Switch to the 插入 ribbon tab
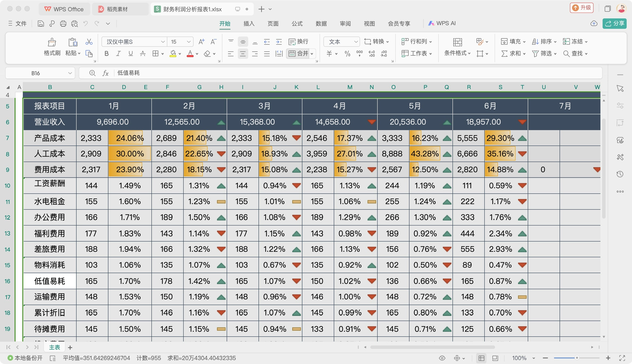Viewport: 632px width, 364px height. click(249, 24)
